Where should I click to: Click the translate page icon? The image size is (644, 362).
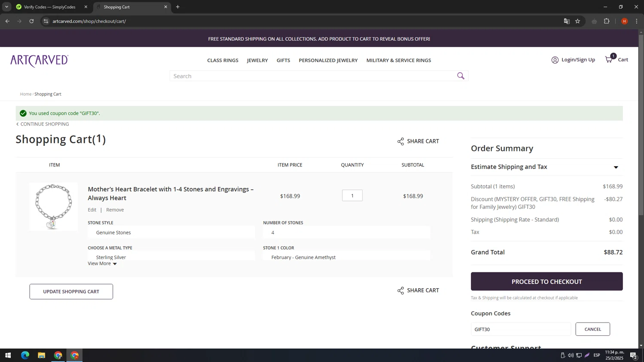567,21
